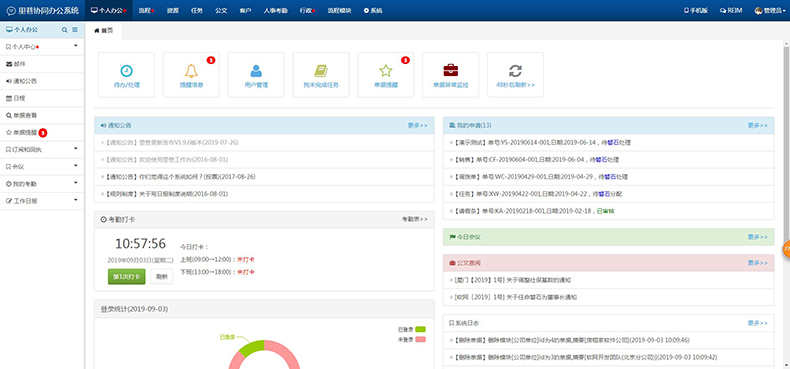The height and width of the screenshot is (369, 790).
Task: Open the blue user management card
Action: point(256,75)
